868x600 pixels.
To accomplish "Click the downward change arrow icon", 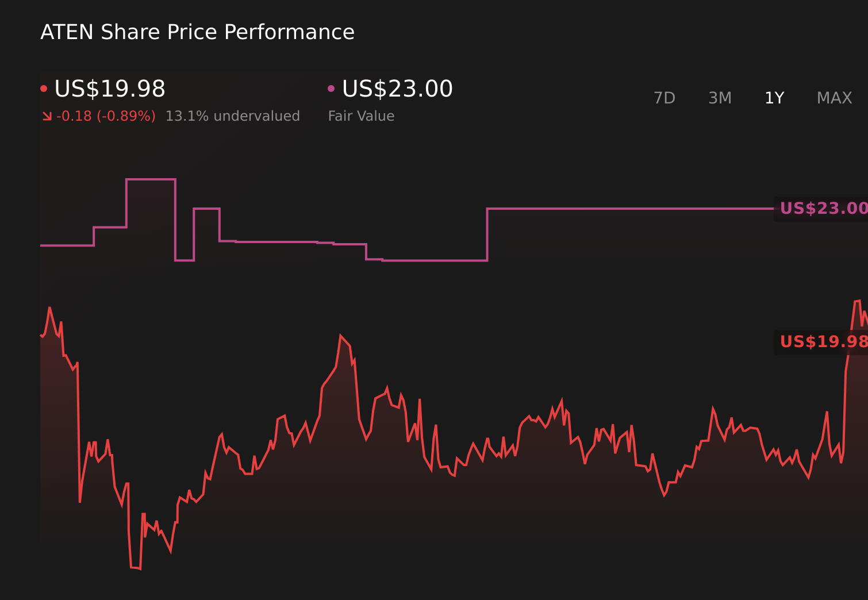I will pos(48,116).
